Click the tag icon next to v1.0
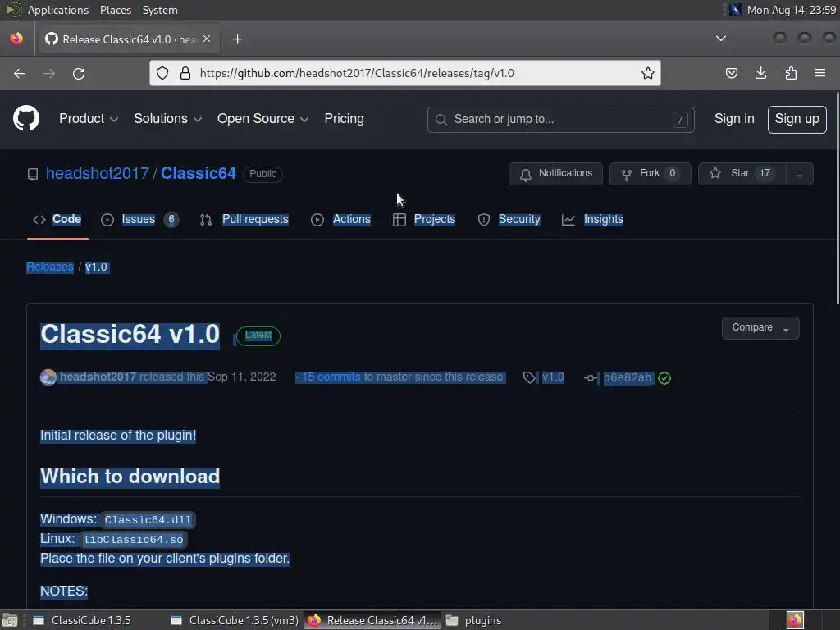This screenshot has height=630, width=840. [529, 377]
